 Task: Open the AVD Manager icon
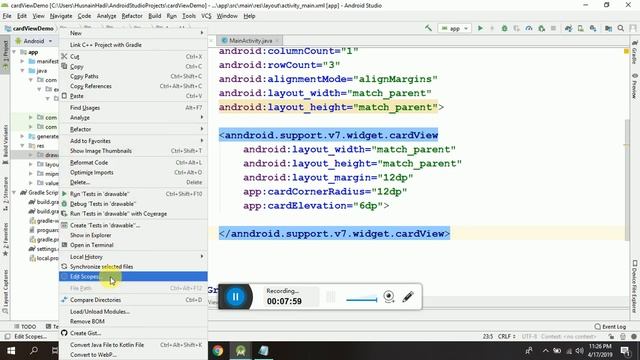tap(580, 28)
